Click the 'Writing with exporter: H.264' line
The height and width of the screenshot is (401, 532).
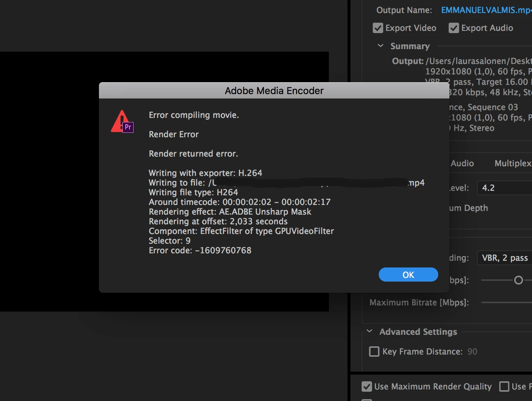click(205, 173)
